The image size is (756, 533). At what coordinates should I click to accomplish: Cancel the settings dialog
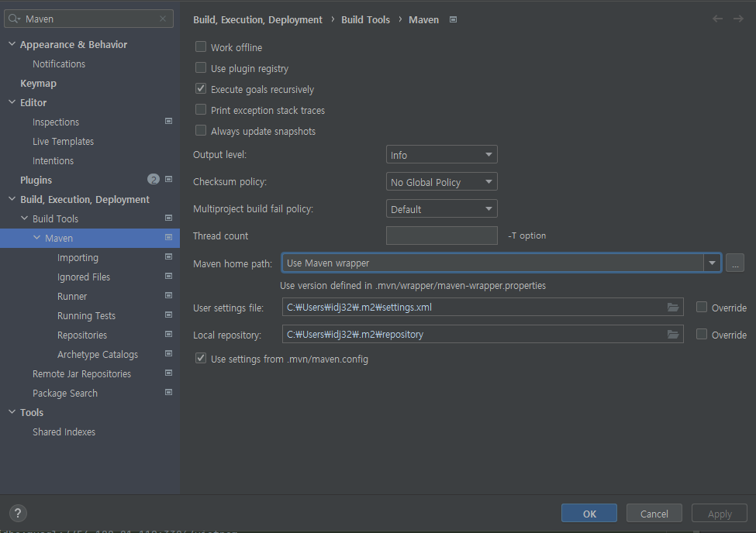(654, 513)
